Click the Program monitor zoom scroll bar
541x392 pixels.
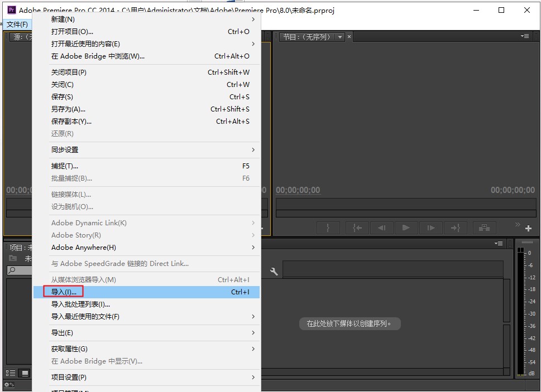pyautogui.click(x=406, y=214)
